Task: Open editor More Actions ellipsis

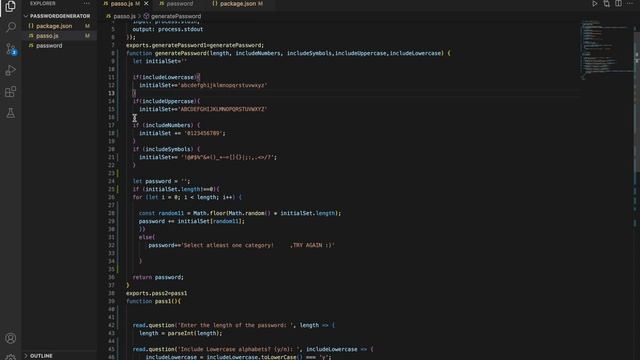Action: pyautogui.click(x=630, y=4)
